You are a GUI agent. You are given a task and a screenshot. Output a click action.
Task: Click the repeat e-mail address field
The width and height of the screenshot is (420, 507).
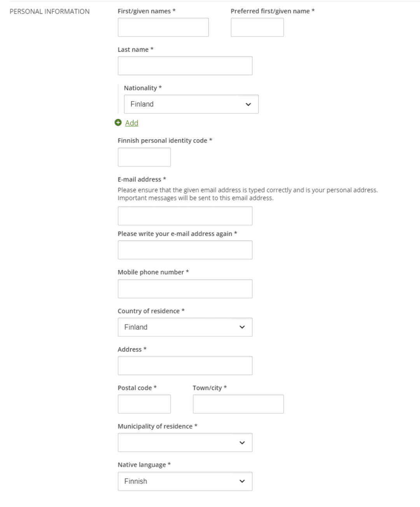185,250
